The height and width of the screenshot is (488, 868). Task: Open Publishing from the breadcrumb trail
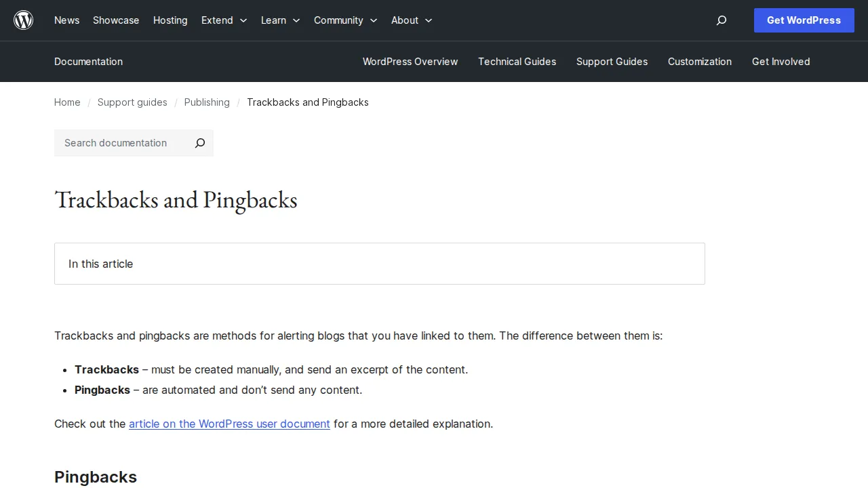207,102
